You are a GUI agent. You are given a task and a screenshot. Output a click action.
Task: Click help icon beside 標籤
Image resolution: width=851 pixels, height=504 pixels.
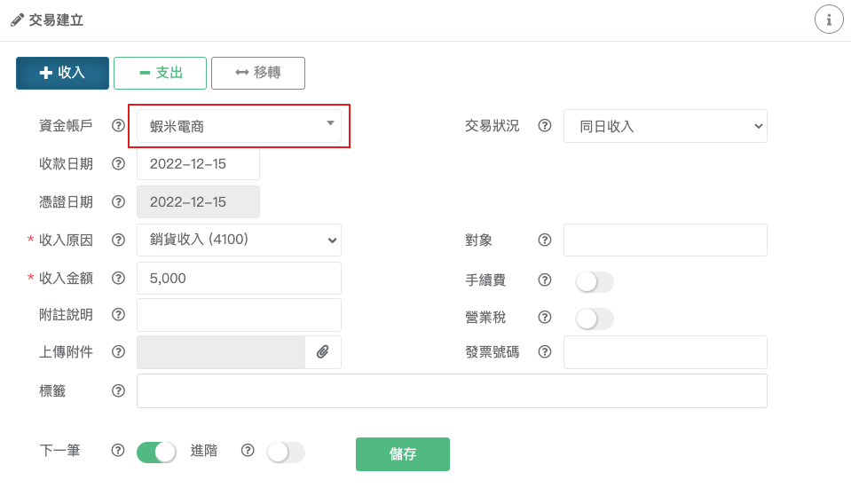[118, 390]
